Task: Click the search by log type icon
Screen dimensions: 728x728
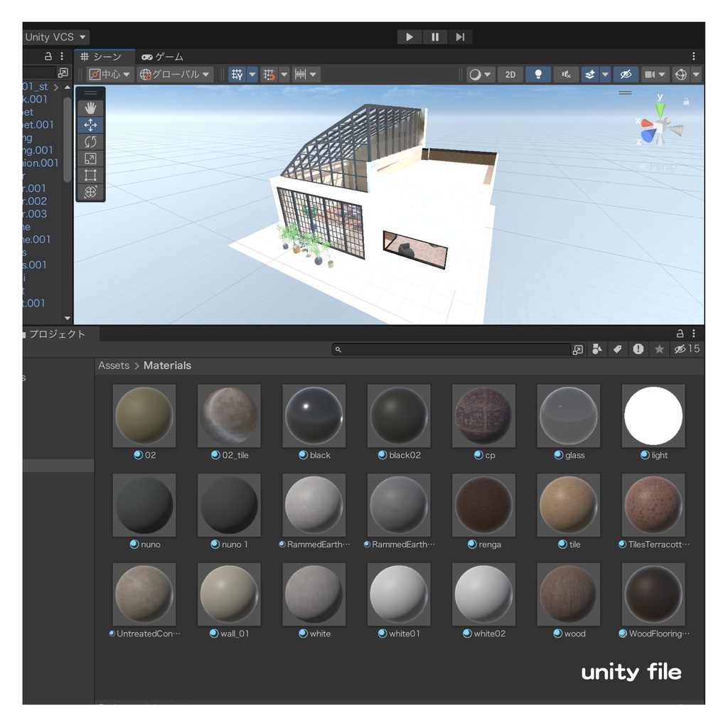Action: coord(638,349)
